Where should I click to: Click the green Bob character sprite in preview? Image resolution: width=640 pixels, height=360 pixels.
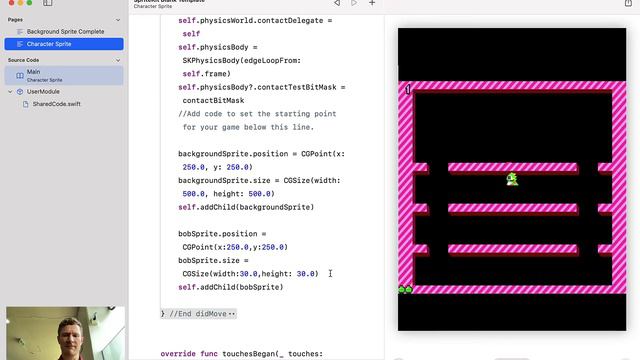pos(512,179)
